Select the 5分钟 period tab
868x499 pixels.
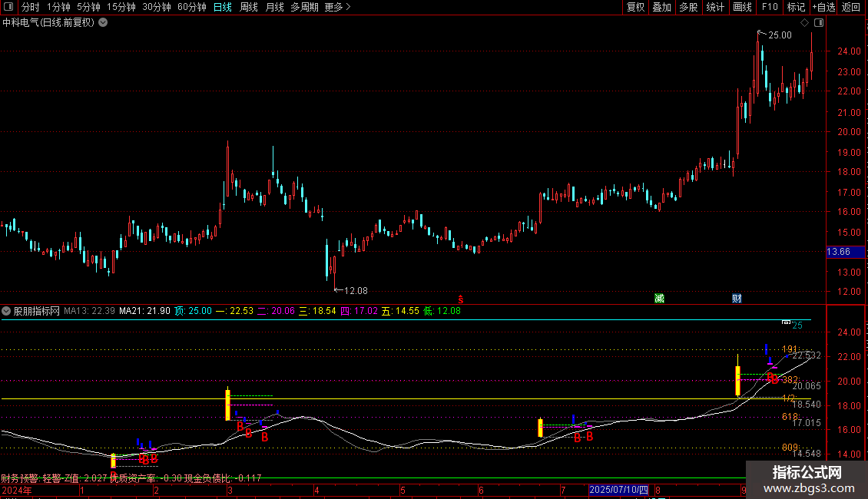tap(88, 7)
